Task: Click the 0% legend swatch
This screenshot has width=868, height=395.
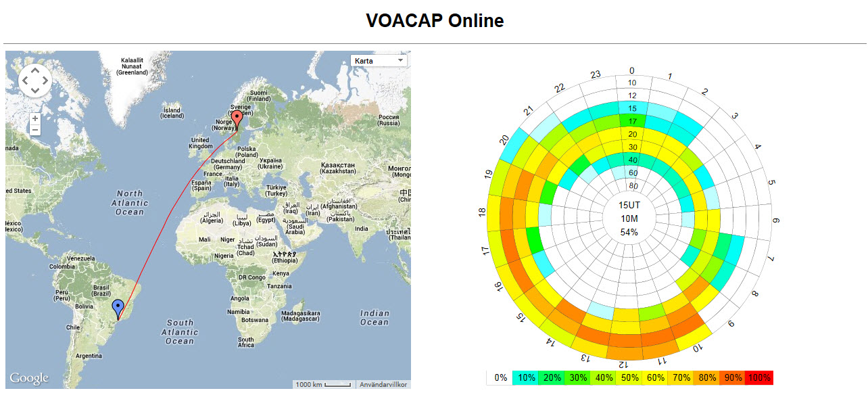Action: (500, 377)
